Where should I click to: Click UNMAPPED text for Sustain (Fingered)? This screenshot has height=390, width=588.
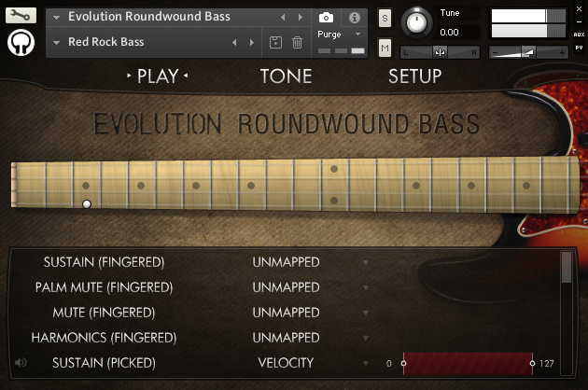[x=287, y=262]
